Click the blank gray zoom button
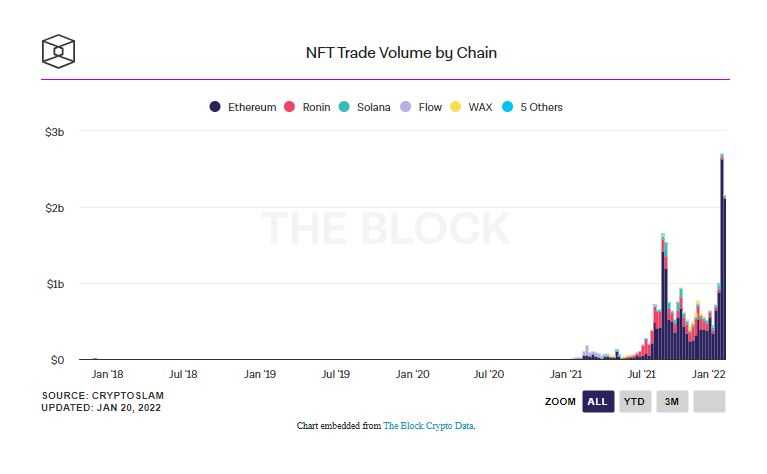Viewport: 767px width, 474px height. click(709, 401)
